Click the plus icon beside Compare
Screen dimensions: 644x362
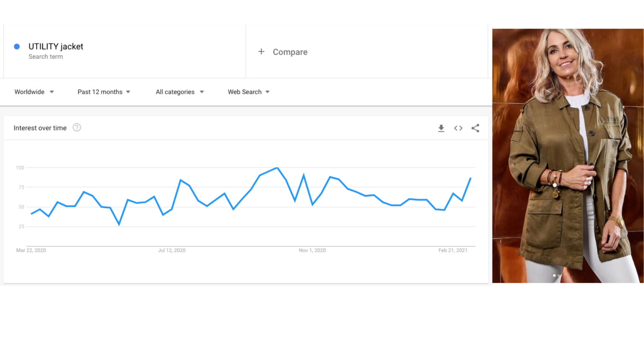click(261, 52)
